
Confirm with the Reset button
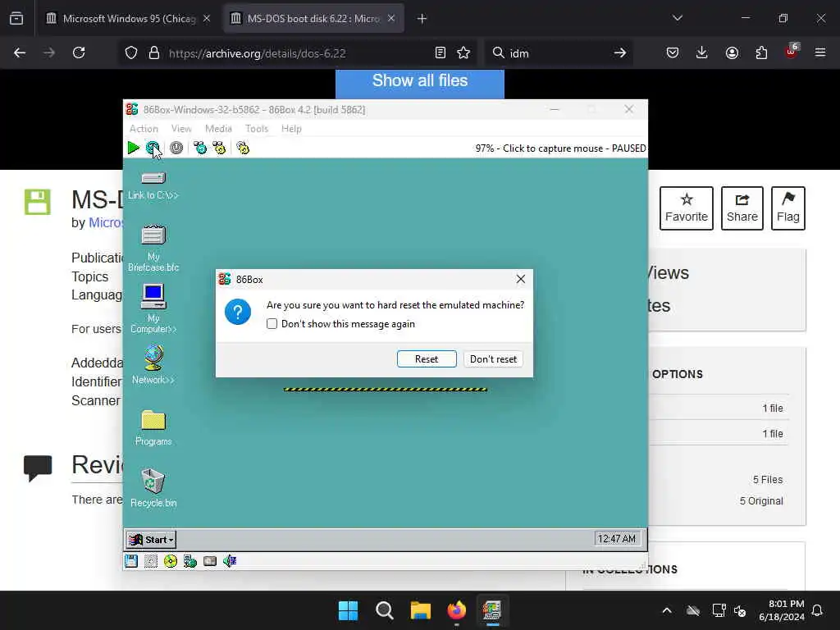(427, 359)
